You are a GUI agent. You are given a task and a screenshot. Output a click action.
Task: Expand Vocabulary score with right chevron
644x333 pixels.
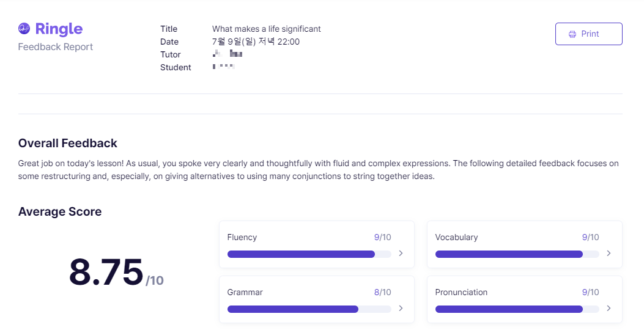pos(609,254)
